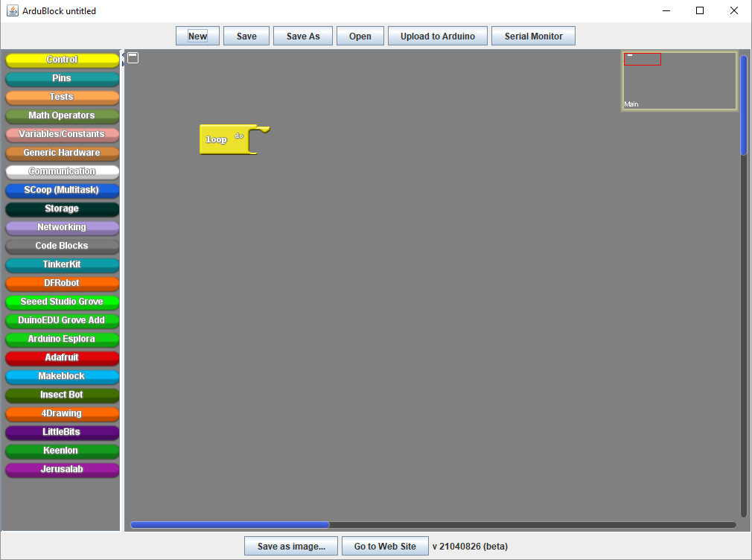Viewport: 752px width, 560px height.
Task: Select the Tests category
Action: tap(62, 98)
